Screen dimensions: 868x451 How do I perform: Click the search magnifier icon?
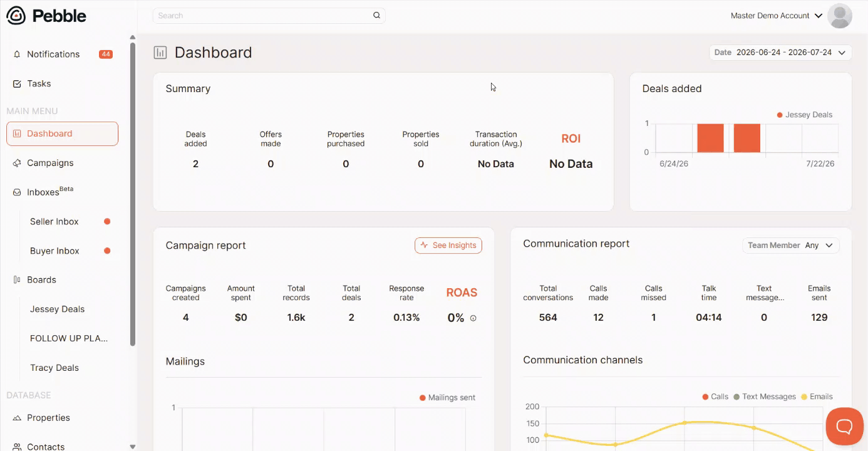376,16
